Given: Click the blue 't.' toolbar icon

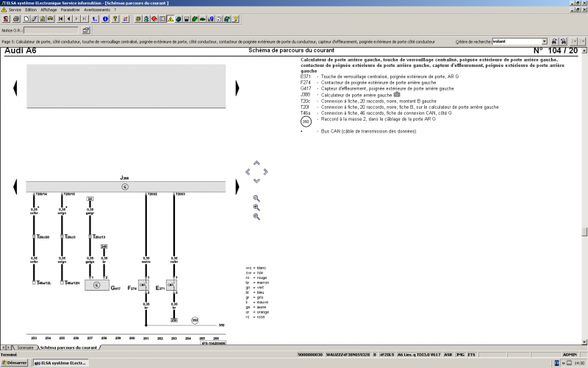Looking at the screenshot, I should pos(95,19).
